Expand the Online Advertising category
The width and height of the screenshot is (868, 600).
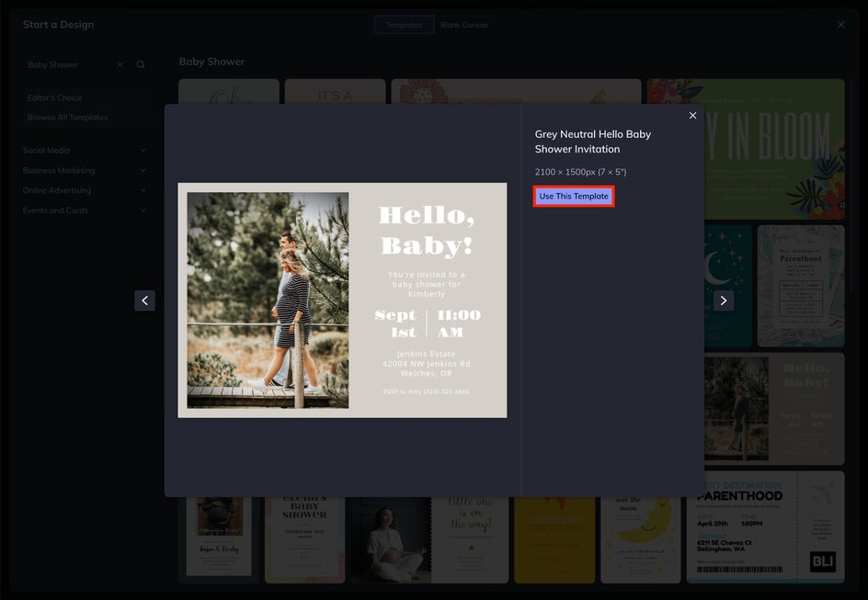[85, 190]
